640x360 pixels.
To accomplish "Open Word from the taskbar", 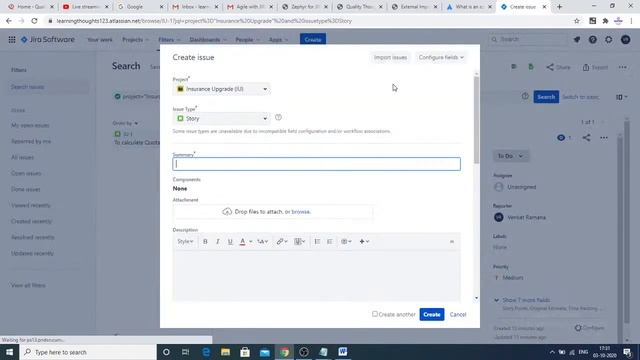I will pos(342,352).
